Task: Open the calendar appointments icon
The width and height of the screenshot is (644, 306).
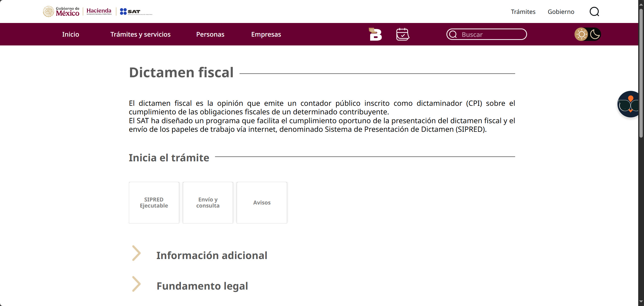Action: 402,34
